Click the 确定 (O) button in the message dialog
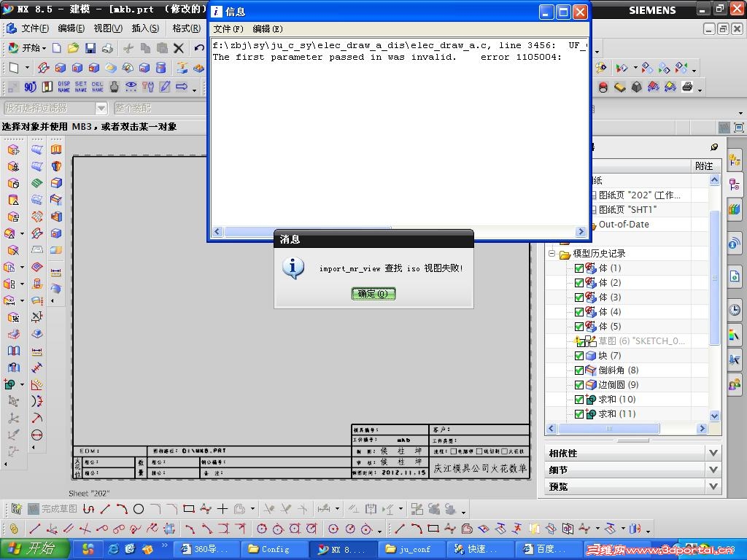 coord(373,294)
